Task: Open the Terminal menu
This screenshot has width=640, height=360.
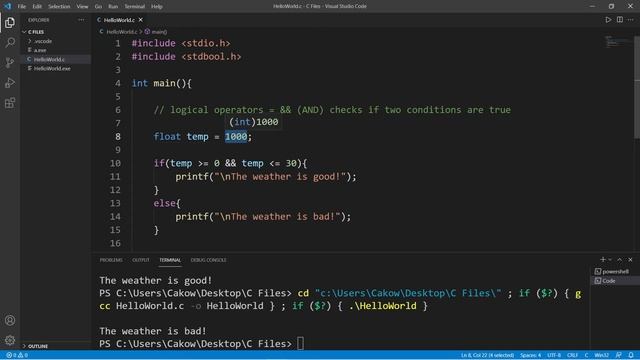Action: point(134,7)
